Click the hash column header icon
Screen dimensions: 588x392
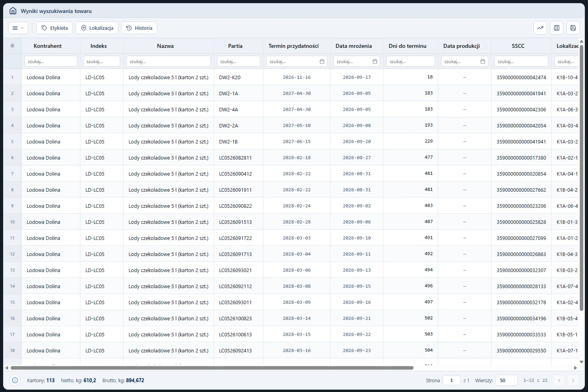pos(12,46)
